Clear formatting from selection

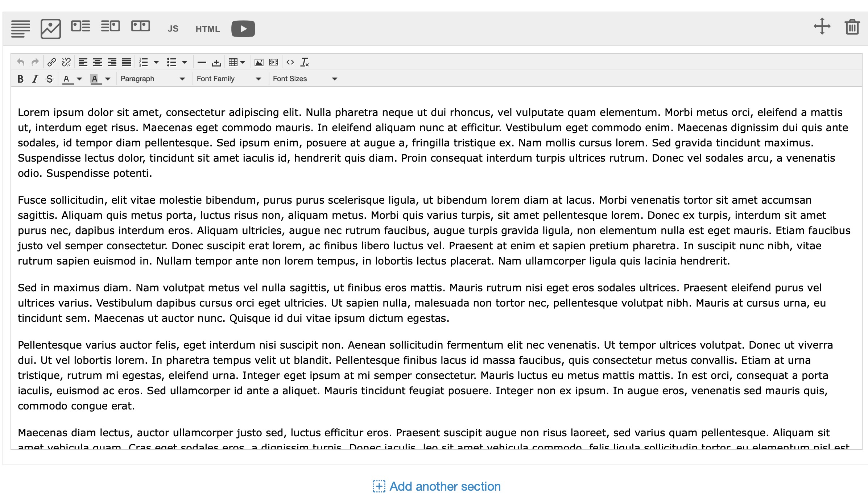305,62
